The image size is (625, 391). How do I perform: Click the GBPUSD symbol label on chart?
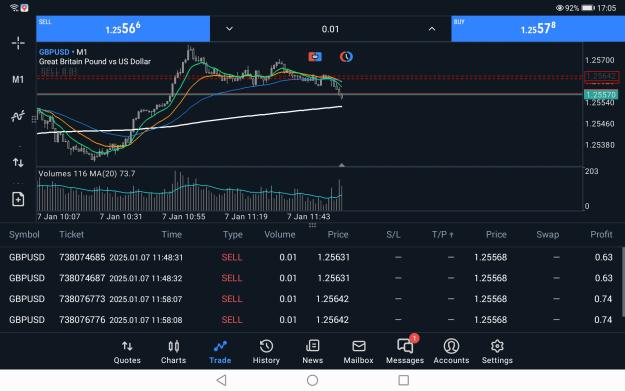[x=54, y=52]
